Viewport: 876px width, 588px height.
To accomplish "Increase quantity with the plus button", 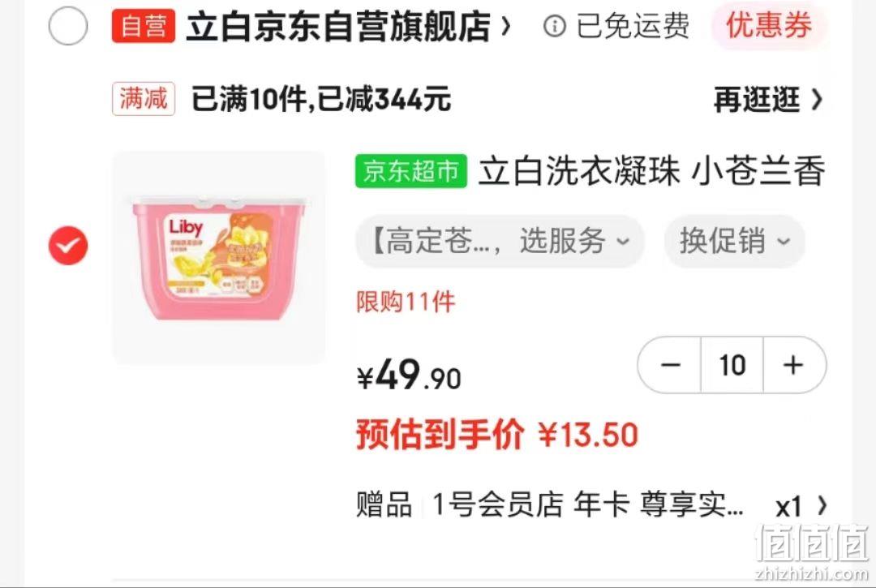I will (794, 365).
